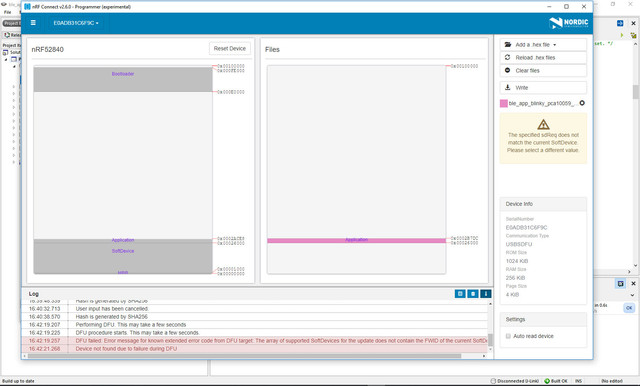Click the Disconnected J-Link status indicator
Screen dimensions: 640x386
514,381
